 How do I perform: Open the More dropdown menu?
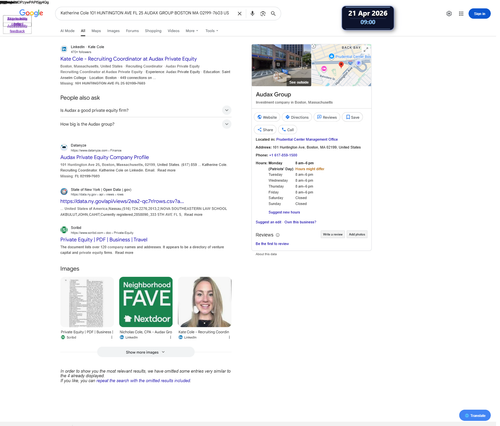point(192,31)
